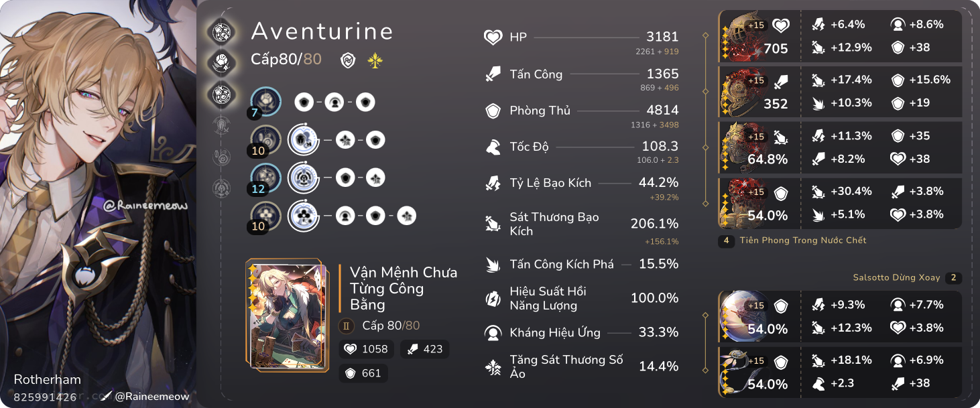Click the Tốc Độ speed icon
The image size is (980, 408).
[493, 147]
